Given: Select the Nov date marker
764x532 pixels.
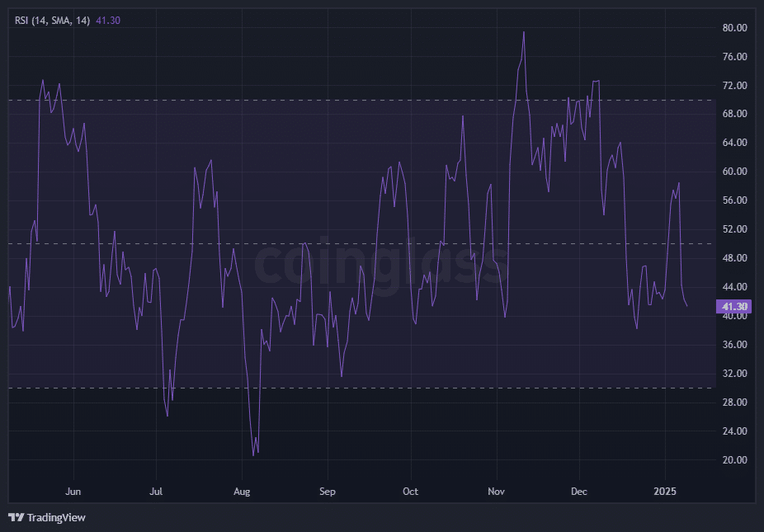Looking at the screenshot, I should 496,492.
